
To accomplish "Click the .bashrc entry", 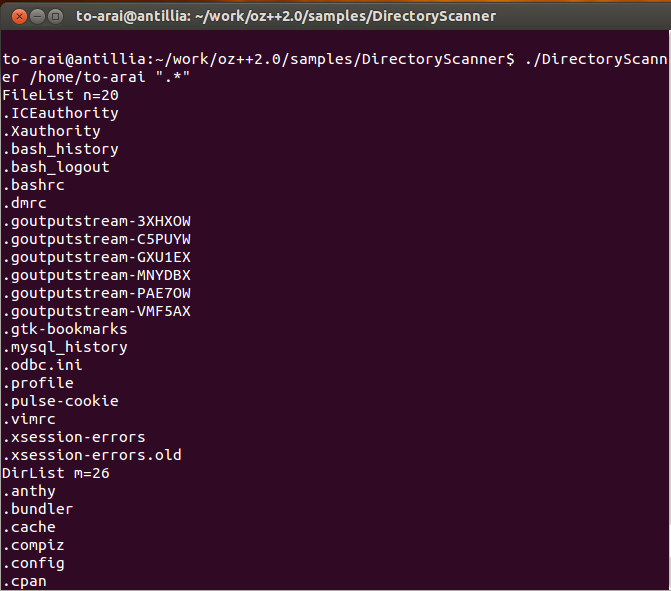I will tap(33, 185).
